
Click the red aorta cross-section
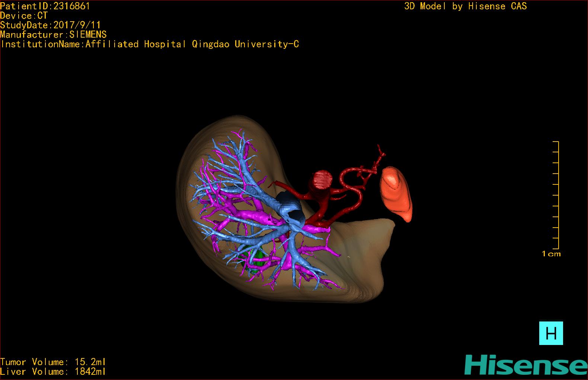point(322,180)
